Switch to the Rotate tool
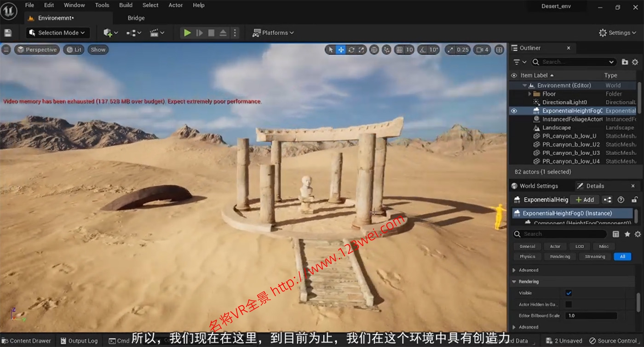Screen dimensions: 644x347 click(351, 49)
